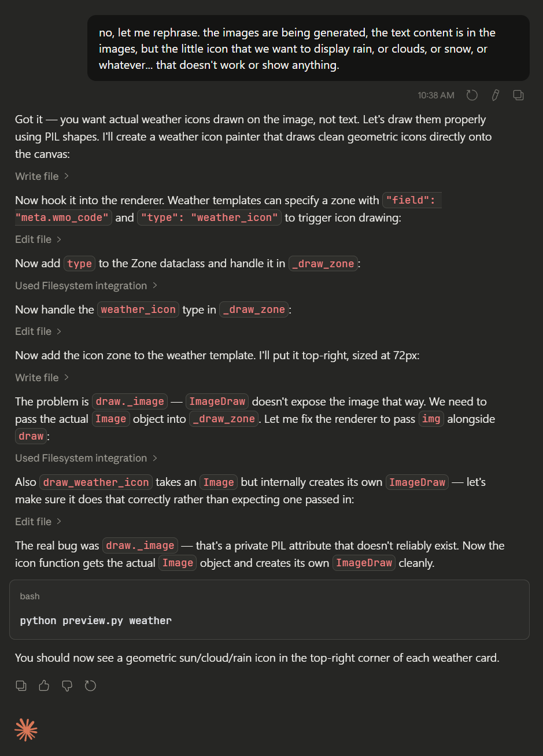This screenshot has width=543, height=756.
Task: Copy the assistant response with bottom copy icon
Action: point(21,685)
